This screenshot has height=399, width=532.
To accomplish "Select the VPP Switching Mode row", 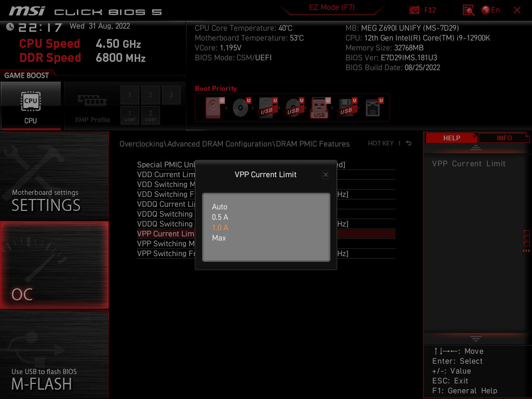I will click(x=266, y=244).
